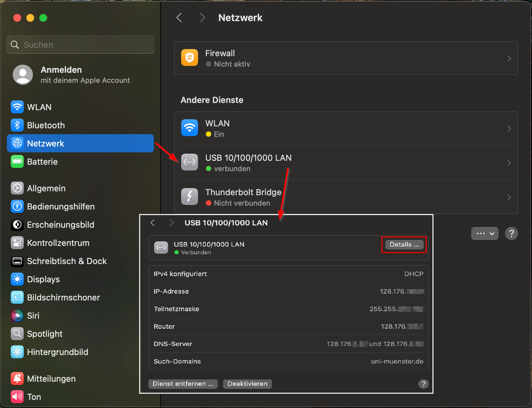Expand the WLAN service row chevron
532x408 pixels.
point(509,129)
